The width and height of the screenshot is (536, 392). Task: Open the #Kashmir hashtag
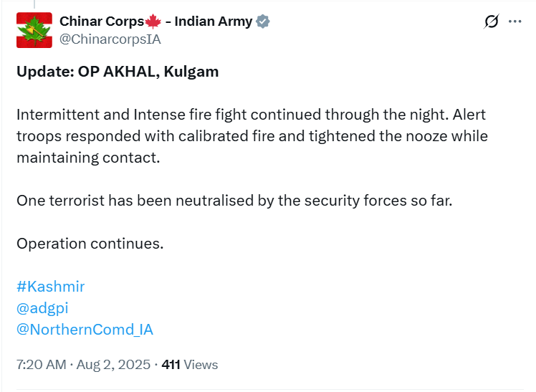(51, 287)
